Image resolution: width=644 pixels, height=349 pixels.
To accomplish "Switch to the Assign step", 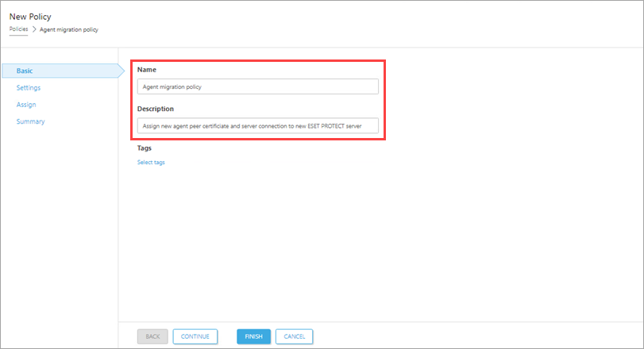I will click(x=26, y=105).
